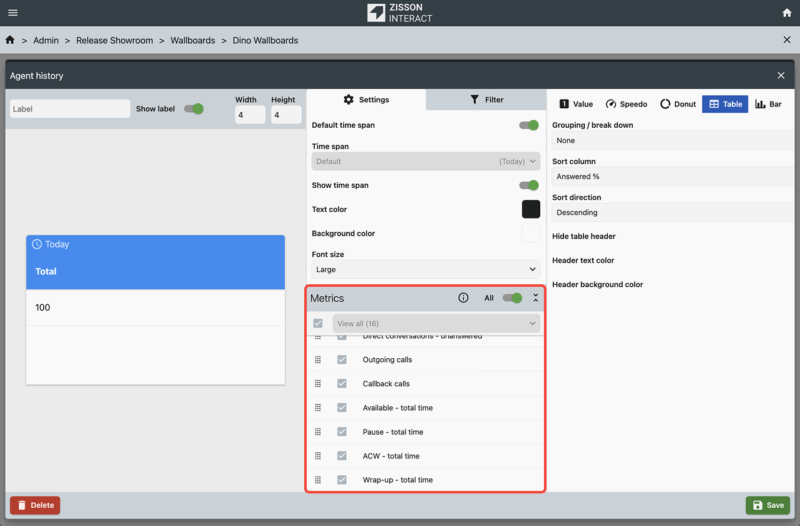The image size is (800, 526).
Task: Select the Bar chart type
Action: [x=768, y=104]
